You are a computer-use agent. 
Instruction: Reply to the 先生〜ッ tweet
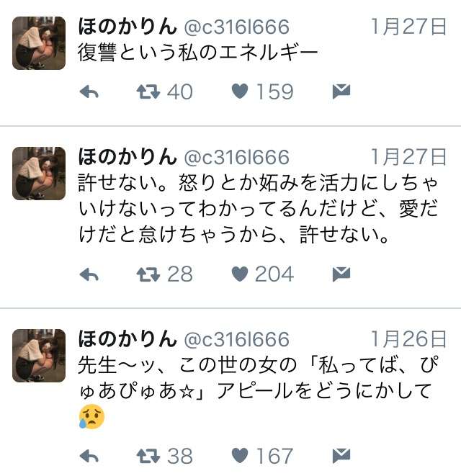(89, 456)
